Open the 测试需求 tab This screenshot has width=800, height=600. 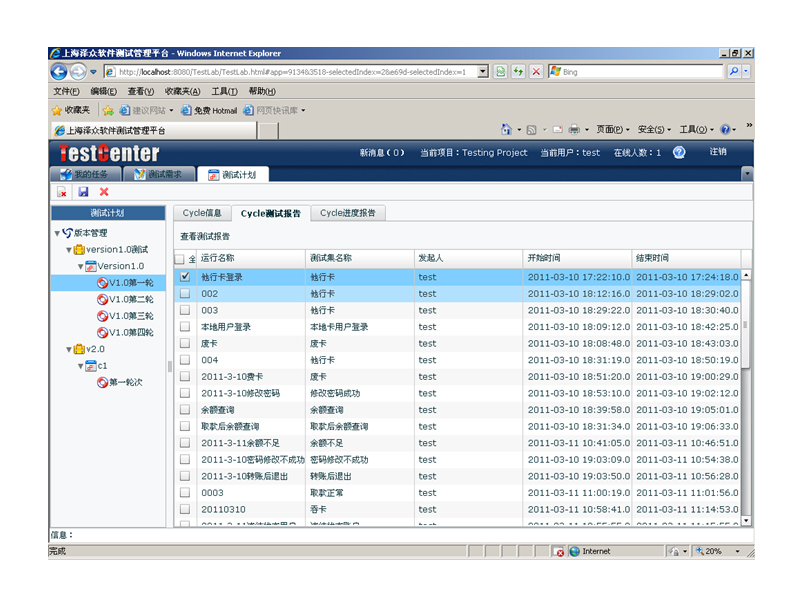(158, 175)
